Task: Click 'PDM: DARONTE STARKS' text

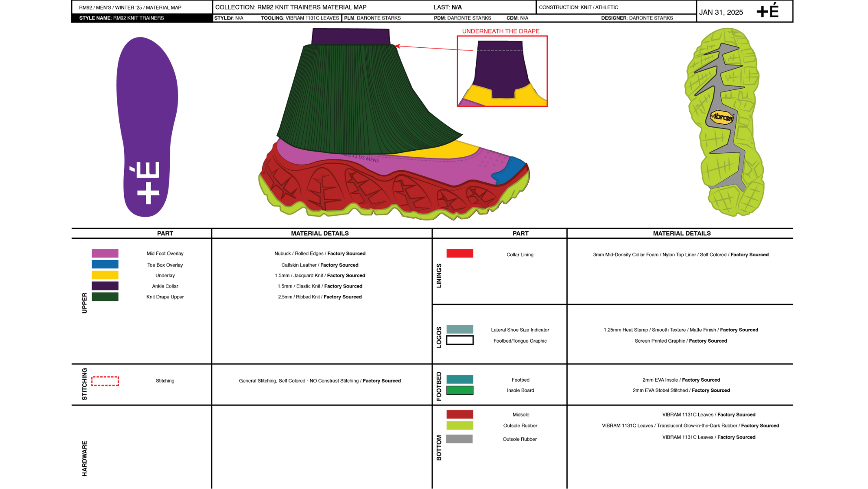Action: click(x=463, y=18)
